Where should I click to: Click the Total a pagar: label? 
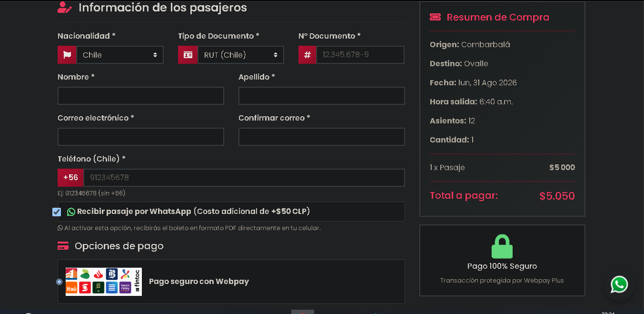coord(464,195)
